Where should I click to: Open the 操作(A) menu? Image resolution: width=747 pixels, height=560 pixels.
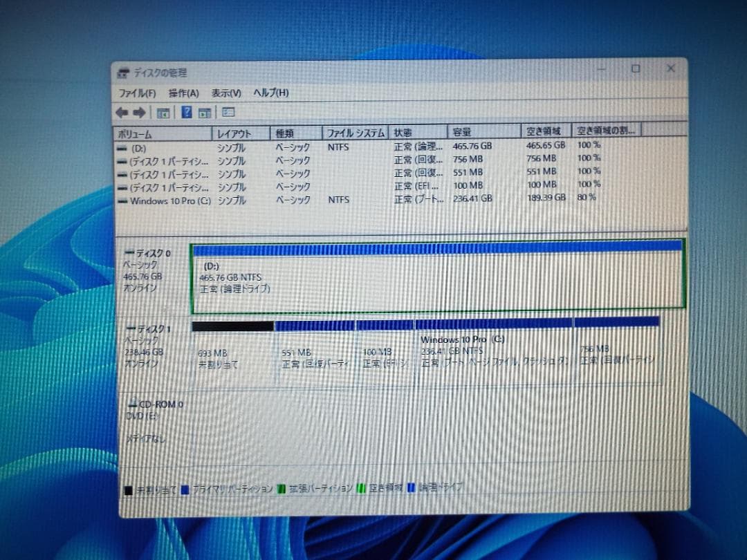tap(182, 92)
